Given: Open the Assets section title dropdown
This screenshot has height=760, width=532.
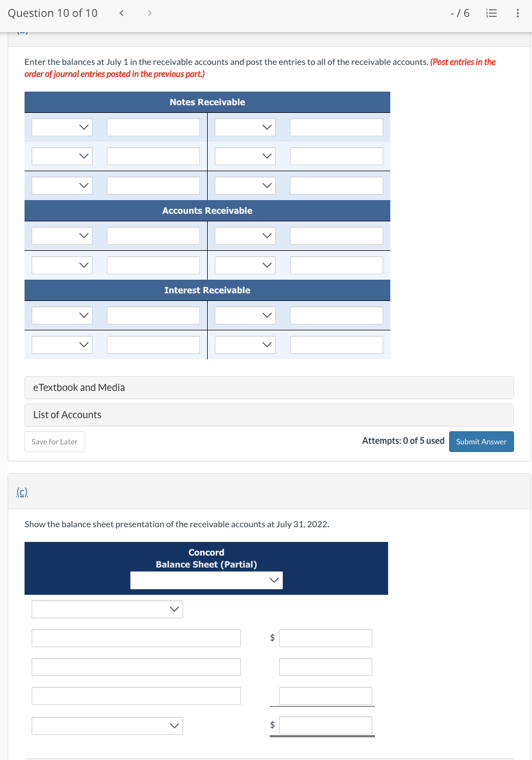Looking at the screenshot, I should pos(107,609).
